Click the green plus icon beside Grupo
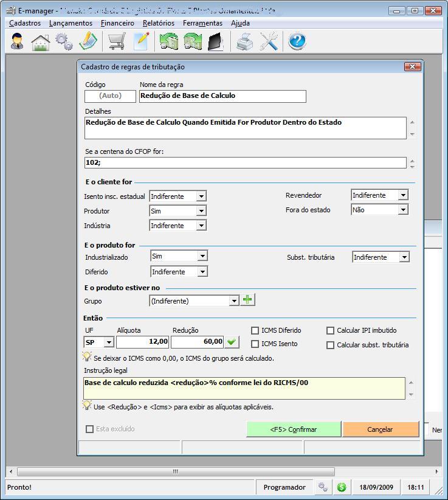The width and height of the screenshot is (448, 500). point(248,300)
